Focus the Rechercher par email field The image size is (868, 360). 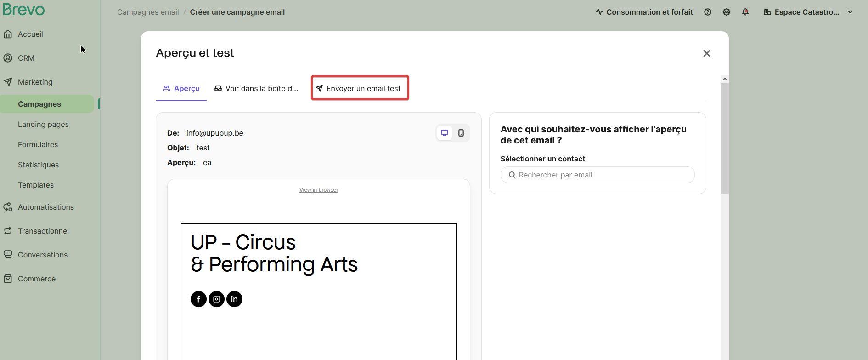point(597,175)
